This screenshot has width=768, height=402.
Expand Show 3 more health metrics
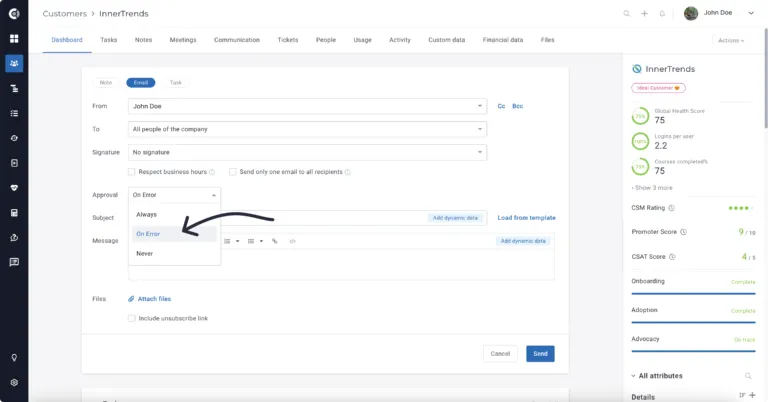(x=652, y=188)
